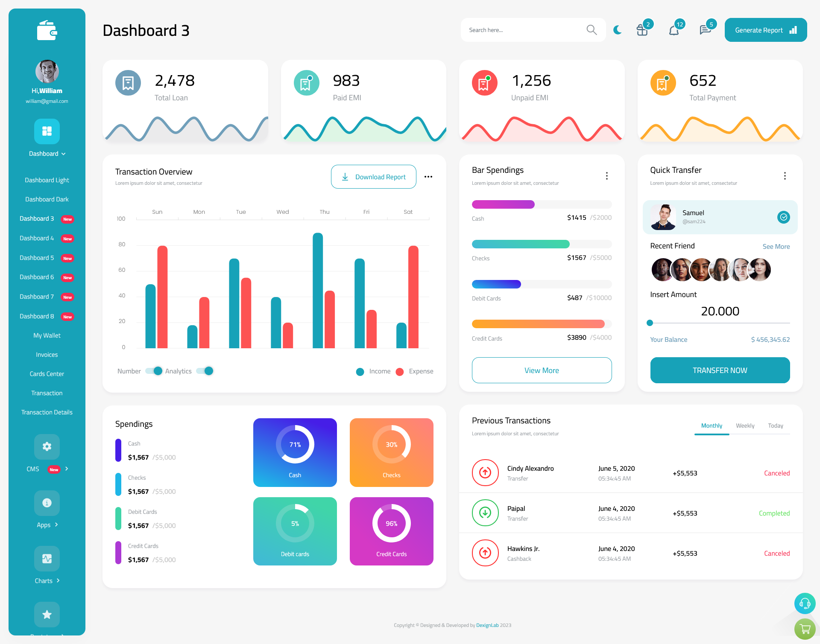
Task: Click the Generate Report button icon
Action: click(x=793, y=30)
